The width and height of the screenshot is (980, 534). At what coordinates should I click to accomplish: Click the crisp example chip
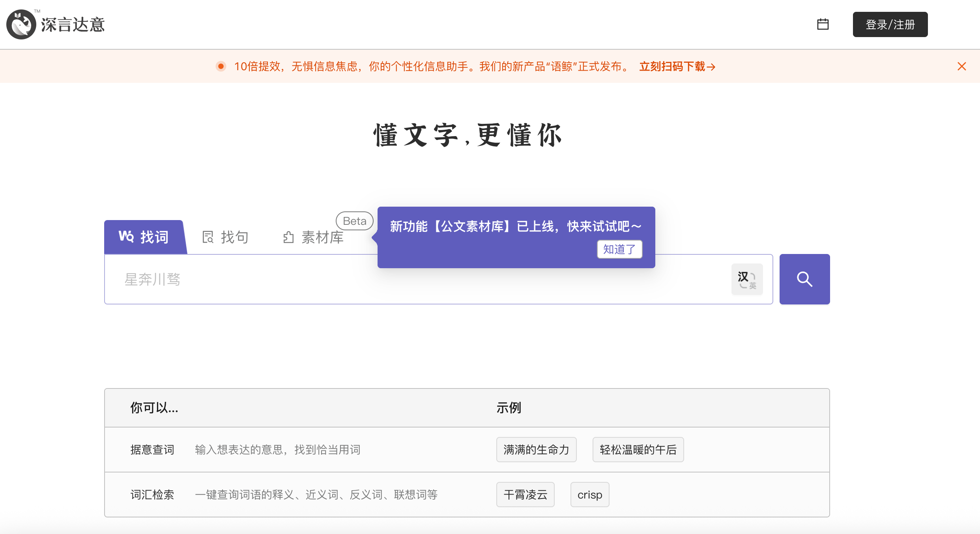click(589, 494)
